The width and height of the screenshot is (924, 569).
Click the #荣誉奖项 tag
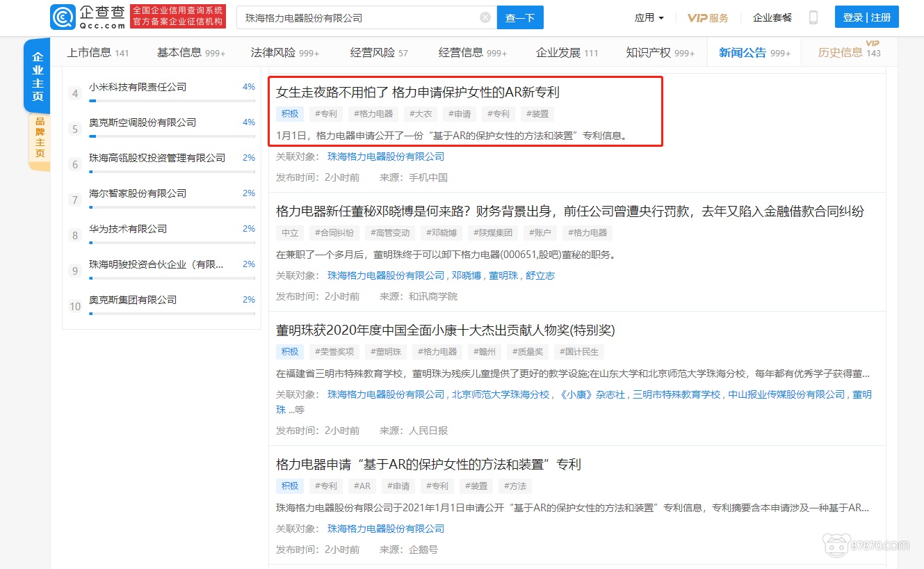pyautogui.click(x=334, y=351)
